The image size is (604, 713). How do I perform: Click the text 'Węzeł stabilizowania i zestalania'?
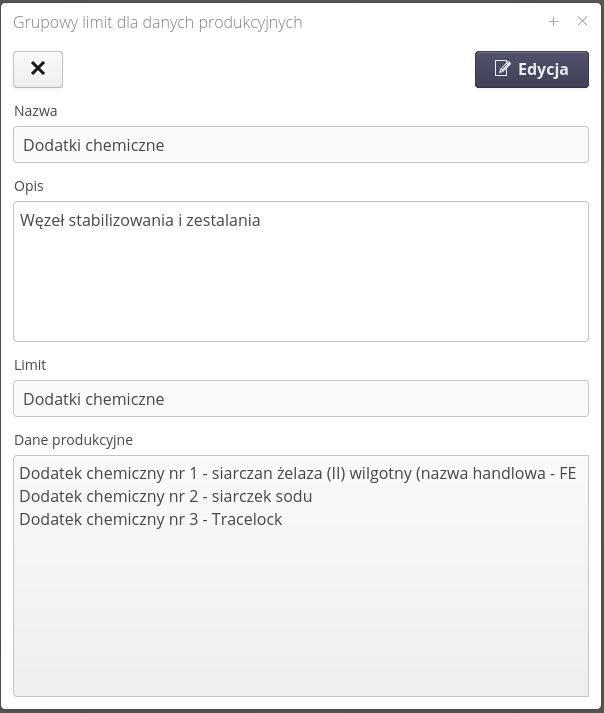(140, 220)
